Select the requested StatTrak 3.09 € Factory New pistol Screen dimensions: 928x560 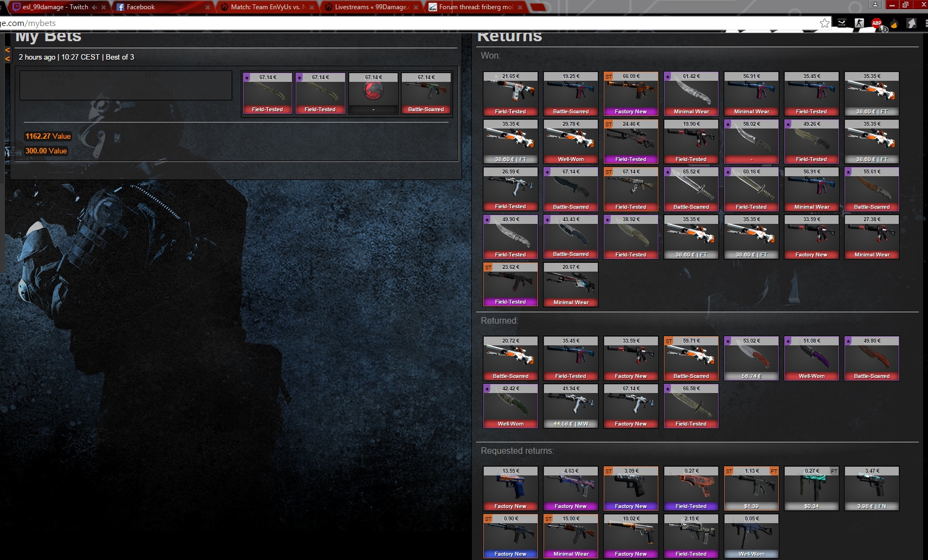[631, 488]
